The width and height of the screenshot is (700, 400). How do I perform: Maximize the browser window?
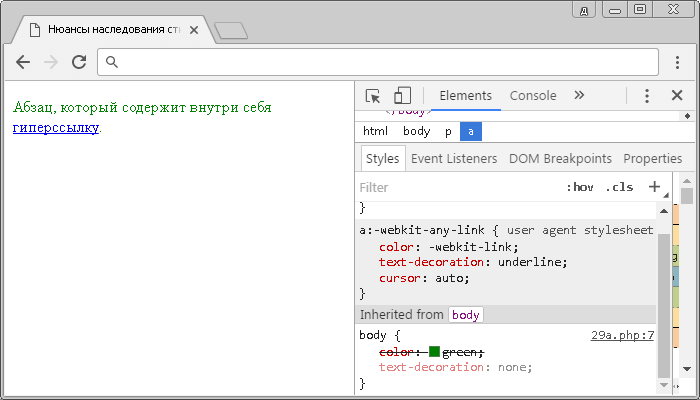pos(640,10)
